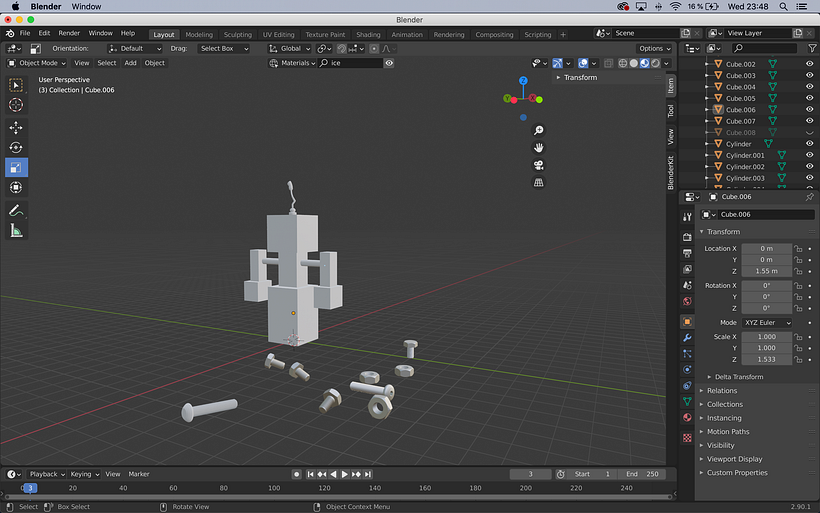The width and height of the screenshot is (820, 513).
Task: Open the Tool properties tab icon
Action: tap(687, 217)
